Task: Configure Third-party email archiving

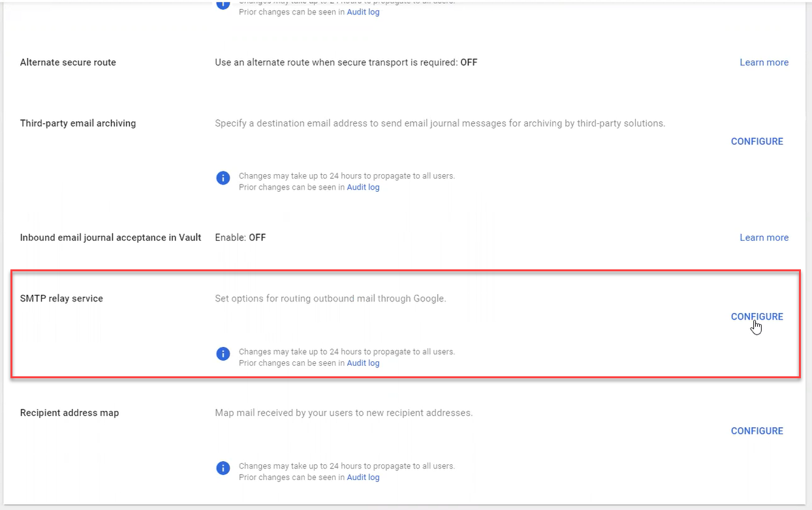Action: pyautogui.click(x=757, y=142)
